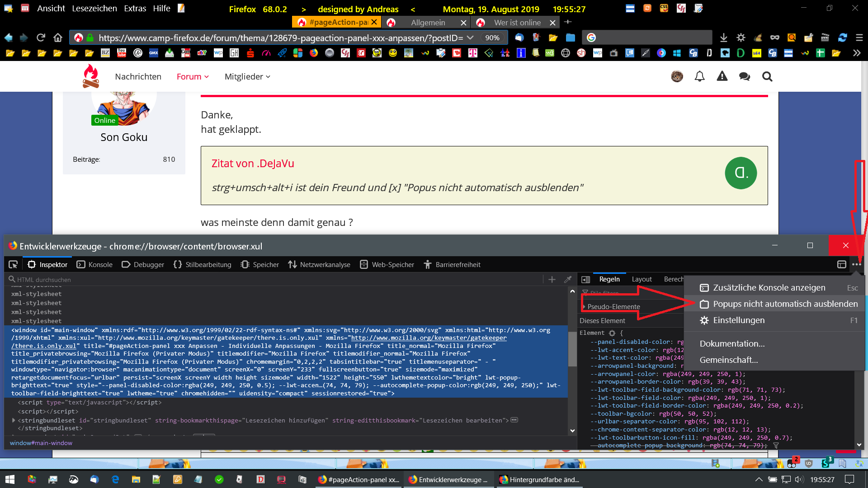This screenshot has width=868, height=488.
Task: Toggle the three-pane inspector layout icon
Action: pyautogui.click(x=586, y=280)
